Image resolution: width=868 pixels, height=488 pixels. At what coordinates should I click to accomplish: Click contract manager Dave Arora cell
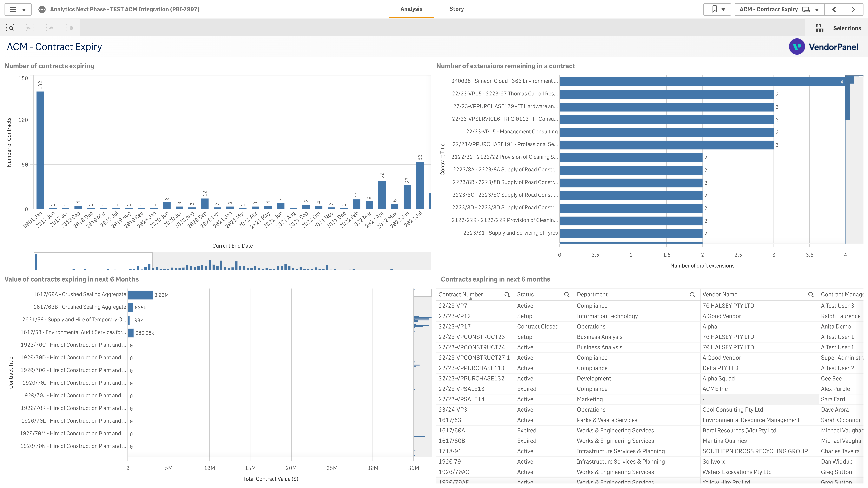coord(841,410)
